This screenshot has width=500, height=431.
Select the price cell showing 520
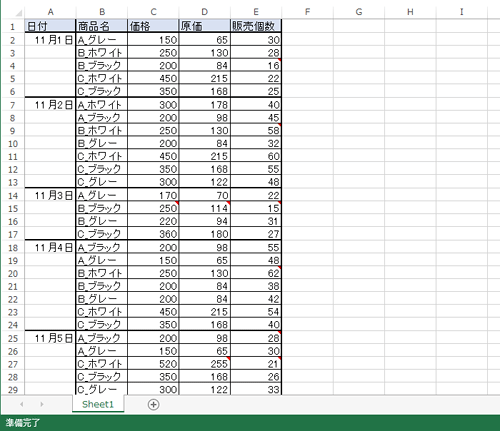point(153,363)
